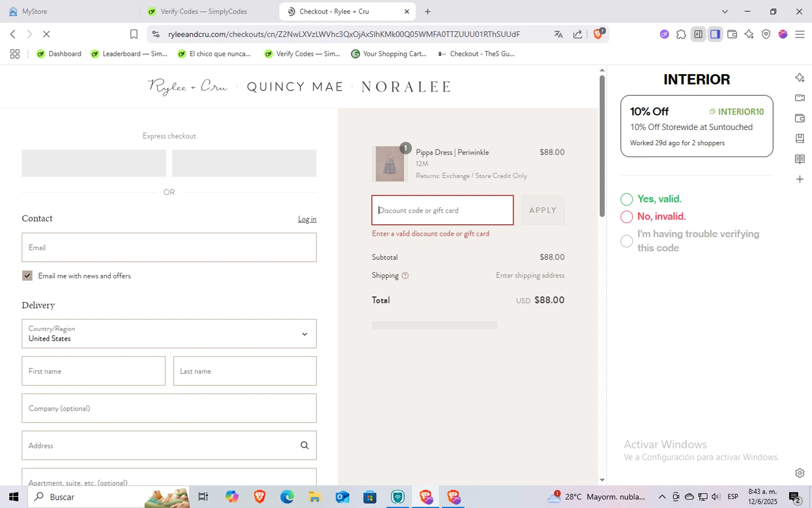The width and height of the screenshot is (812, 508).
Task: Open sidebar wallet icon
Action: coord(800,118)
